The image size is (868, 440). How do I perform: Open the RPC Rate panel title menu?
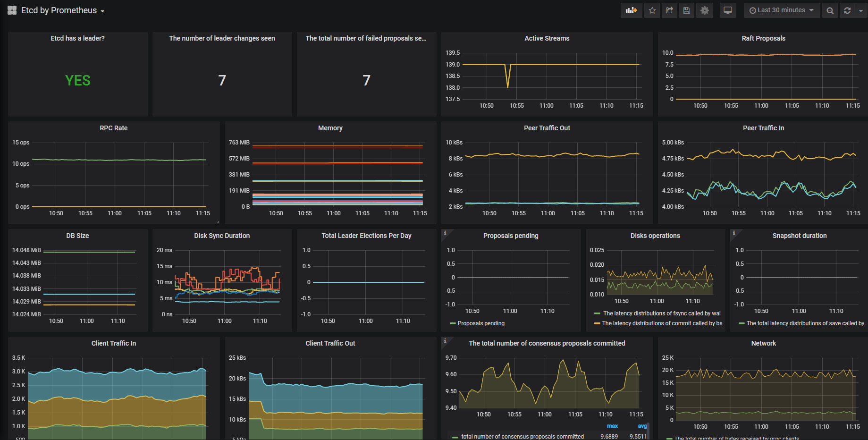(x=113, y=128)
